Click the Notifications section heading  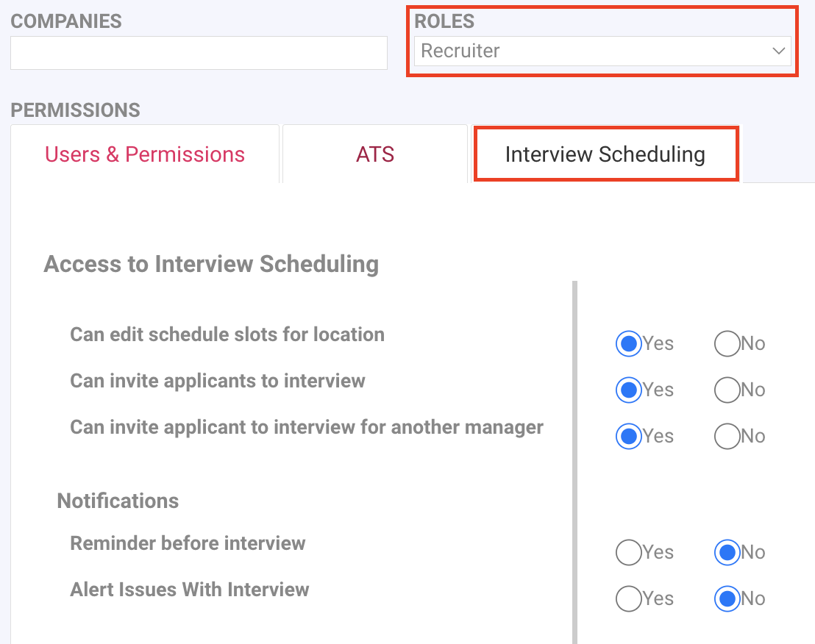coord(118,501)
